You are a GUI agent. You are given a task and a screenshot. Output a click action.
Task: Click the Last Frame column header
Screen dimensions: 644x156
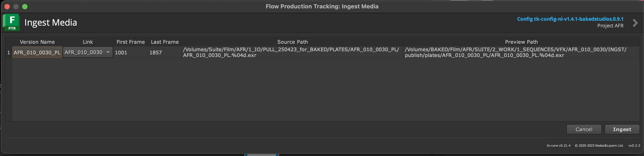coord(165,42)
